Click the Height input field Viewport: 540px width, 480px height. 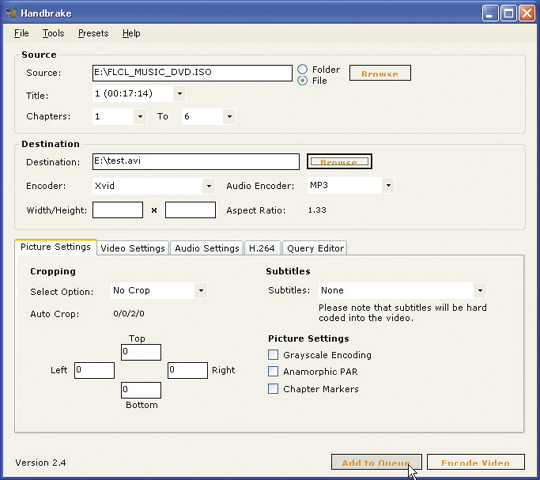190,210
